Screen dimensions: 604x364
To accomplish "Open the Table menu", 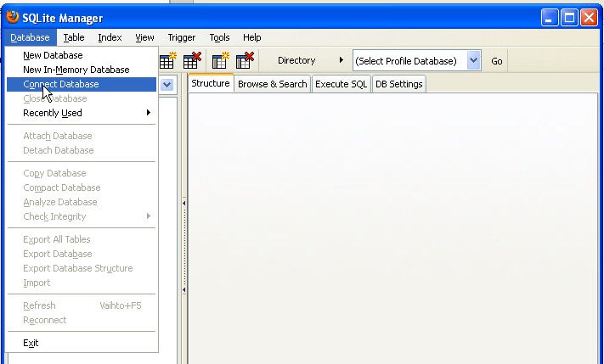I will (74, 37).
